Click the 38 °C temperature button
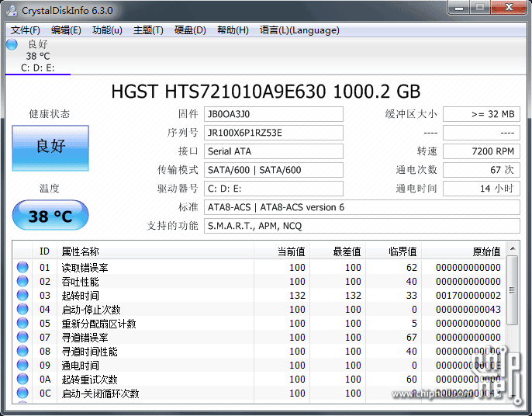The width and height of the screenshot is (532, 416). [x=50, y=215]
